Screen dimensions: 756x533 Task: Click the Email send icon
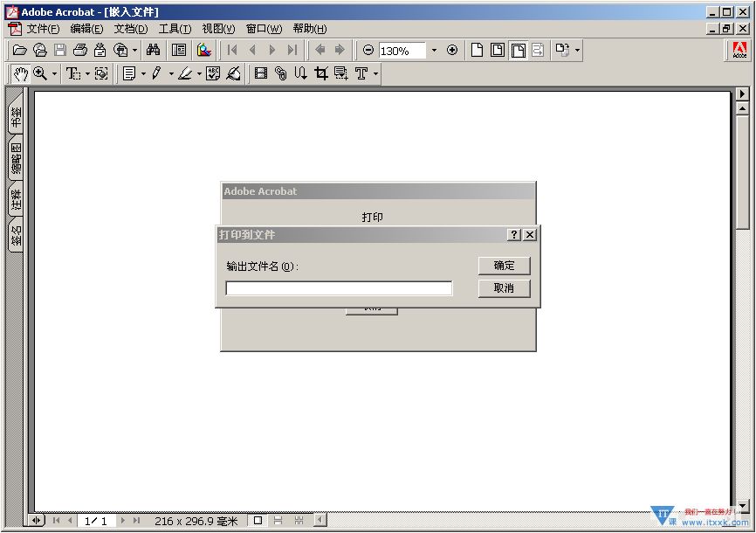pyautogui.click(x=100, y=50)
